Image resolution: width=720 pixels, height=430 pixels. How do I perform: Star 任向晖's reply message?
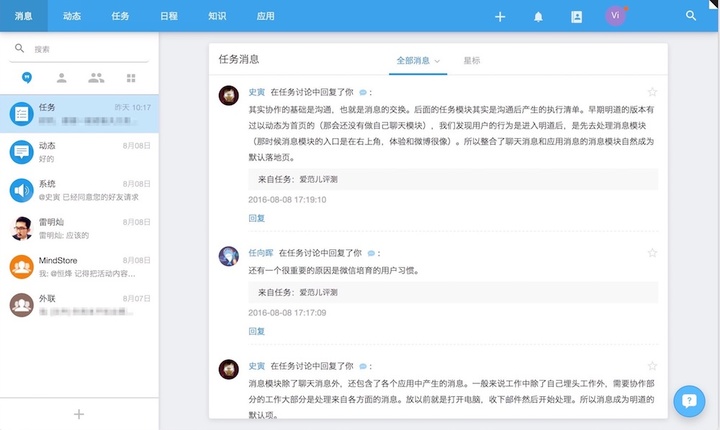tap(652, 253)
